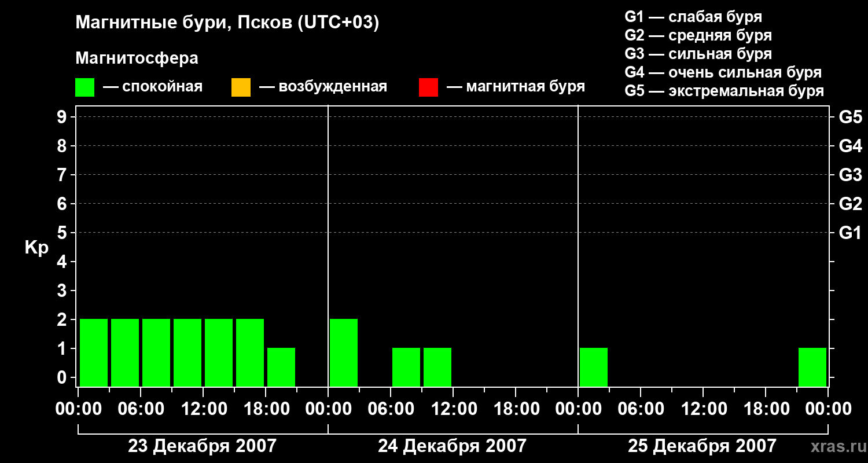
Task: Click the 18:00 time label for 25 December
Action: click(x=766, y=409)
